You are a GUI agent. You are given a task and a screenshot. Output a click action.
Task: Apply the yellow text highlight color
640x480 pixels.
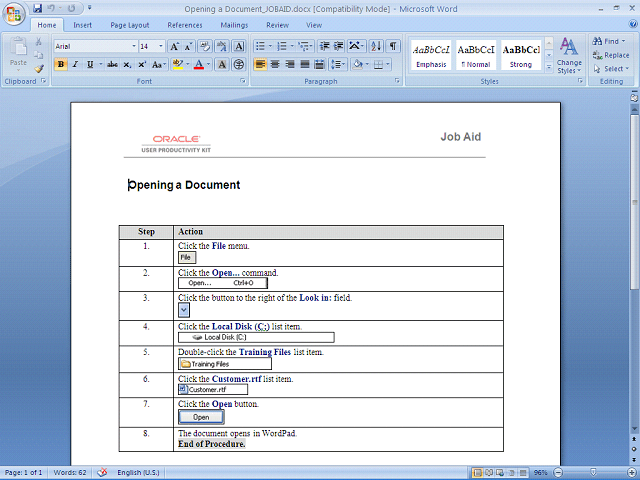point(178,64)
